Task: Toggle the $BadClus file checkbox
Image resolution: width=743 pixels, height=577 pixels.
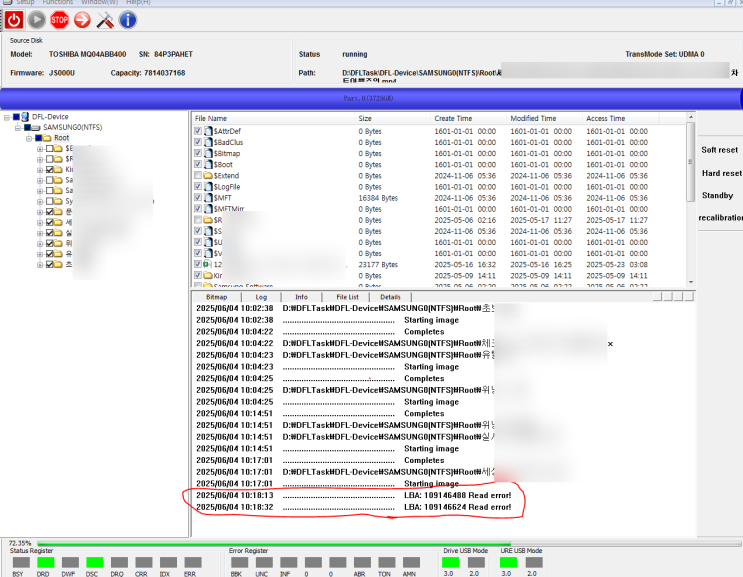Action: [x=198, y=142]
